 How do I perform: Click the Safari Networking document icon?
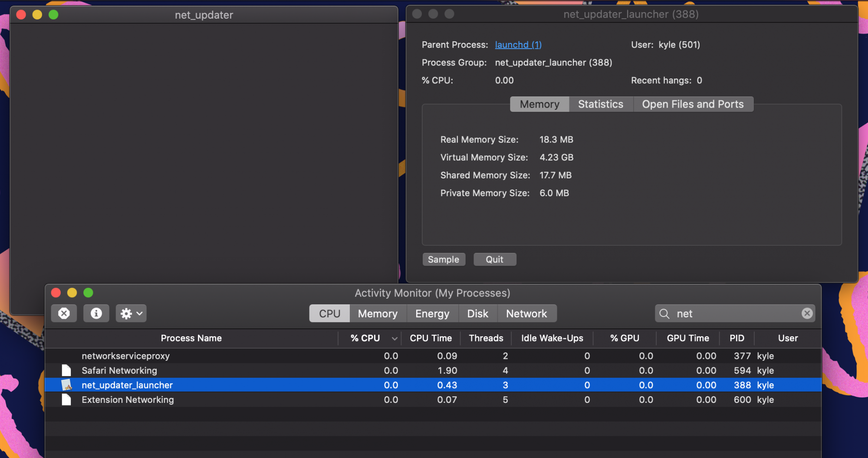point(66,370)
